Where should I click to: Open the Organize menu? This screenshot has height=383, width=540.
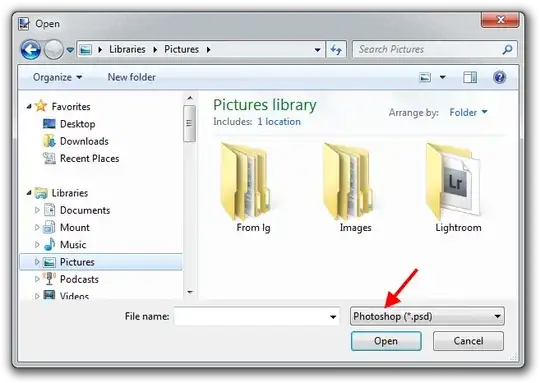[x=58, y=77]
